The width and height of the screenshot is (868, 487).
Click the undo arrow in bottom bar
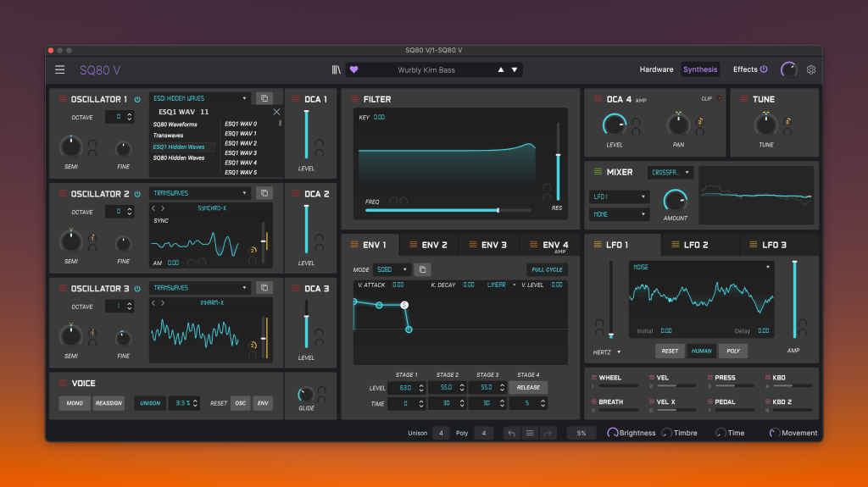[x=511, y=433]
